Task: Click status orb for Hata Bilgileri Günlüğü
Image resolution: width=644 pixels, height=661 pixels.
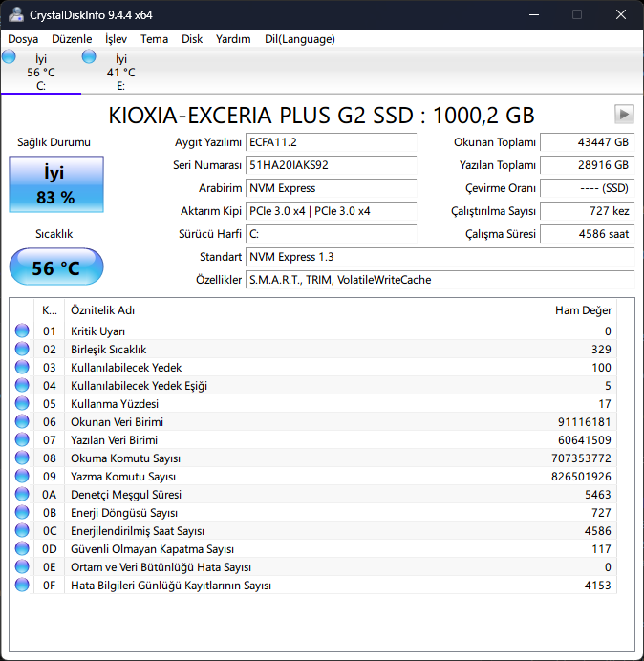Action: (22, 585)
